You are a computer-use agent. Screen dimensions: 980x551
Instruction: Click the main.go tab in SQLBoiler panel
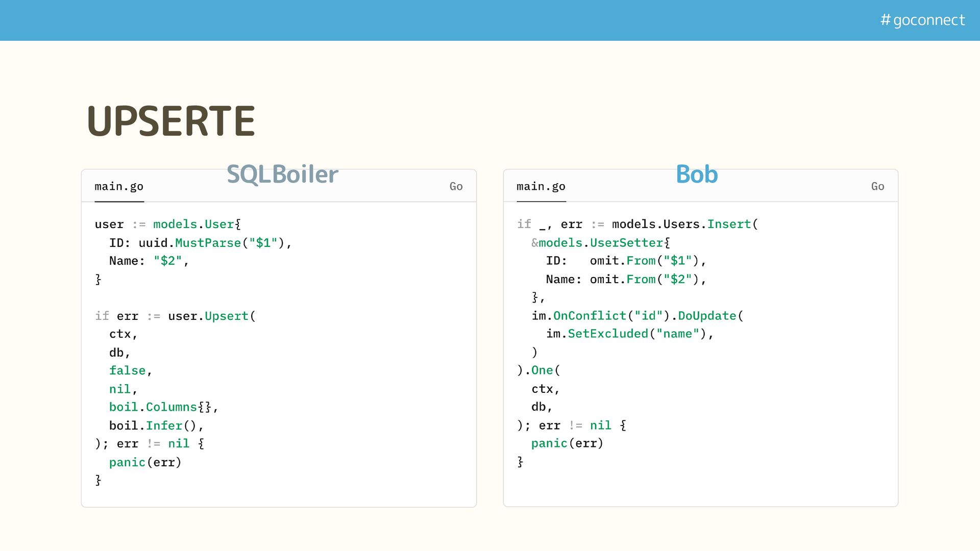119,186
